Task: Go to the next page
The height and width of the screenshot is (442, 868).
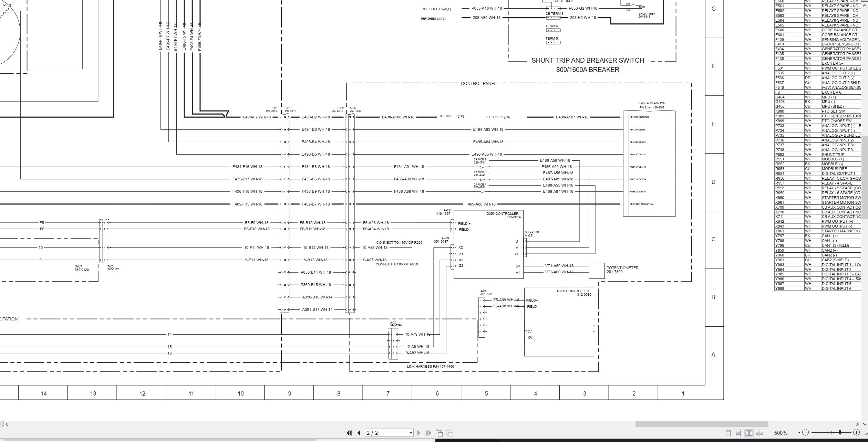Action: pos(418,433)
